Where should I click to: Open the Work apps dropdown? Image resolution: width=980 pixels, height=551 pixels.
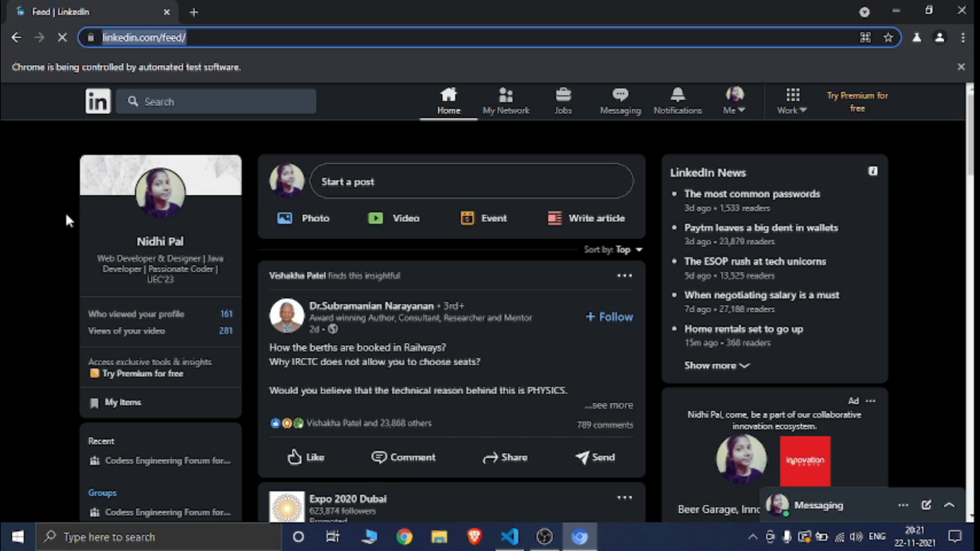(792, 101)
